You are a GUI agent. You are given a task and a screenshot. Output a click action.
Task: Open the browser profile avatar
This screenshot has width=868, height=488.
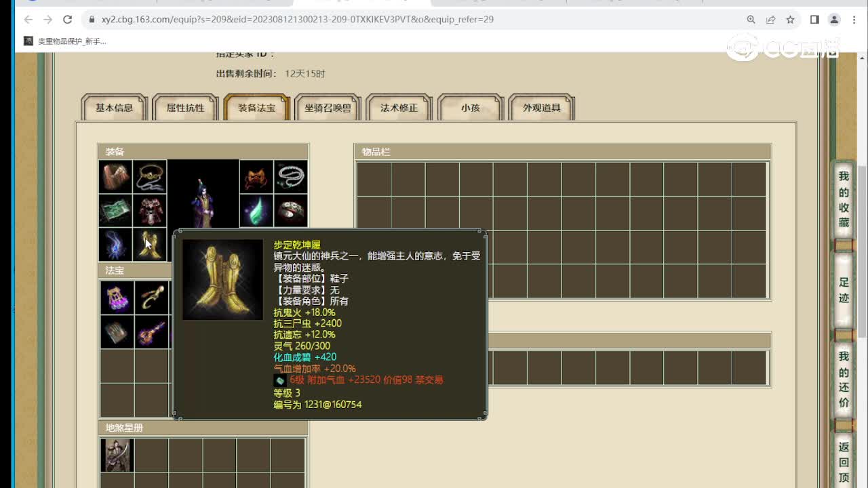click(834, 20)
